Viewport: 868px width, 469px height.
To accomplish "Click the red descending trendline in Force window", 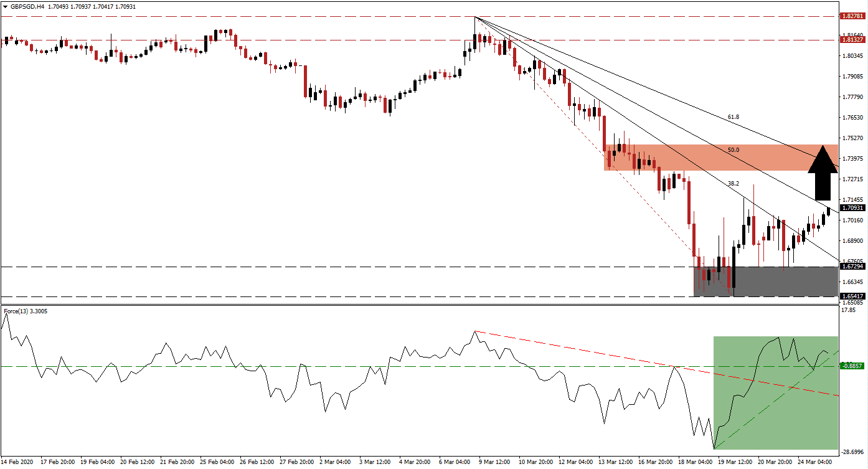I will [x=592, y=352].
